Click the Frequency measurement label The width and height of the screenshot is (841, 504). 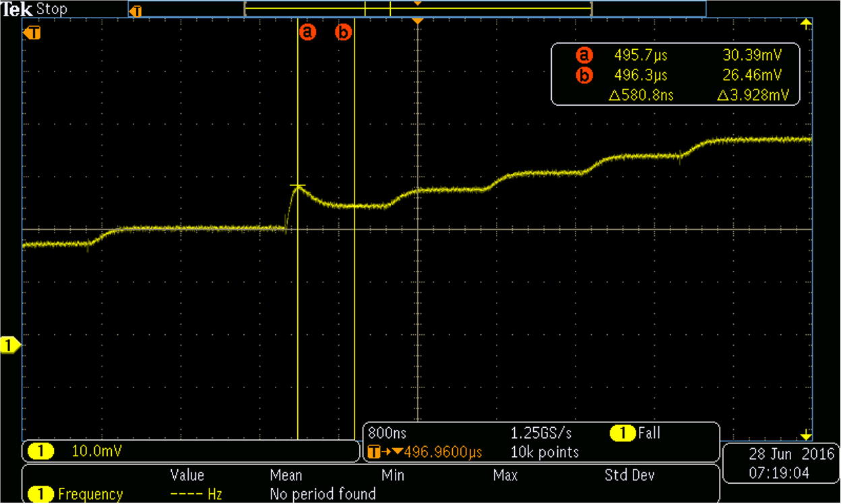tap(90, 494)
